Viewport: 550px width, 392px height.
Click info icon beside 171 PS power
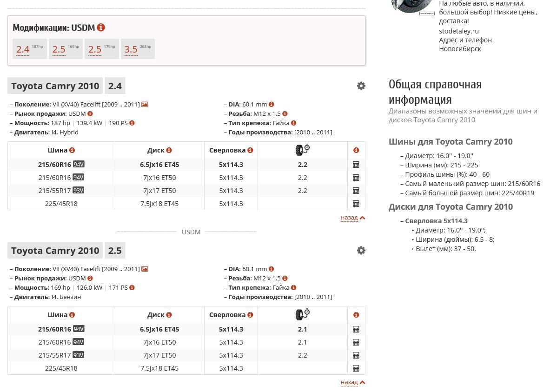(x=132, y=287)
